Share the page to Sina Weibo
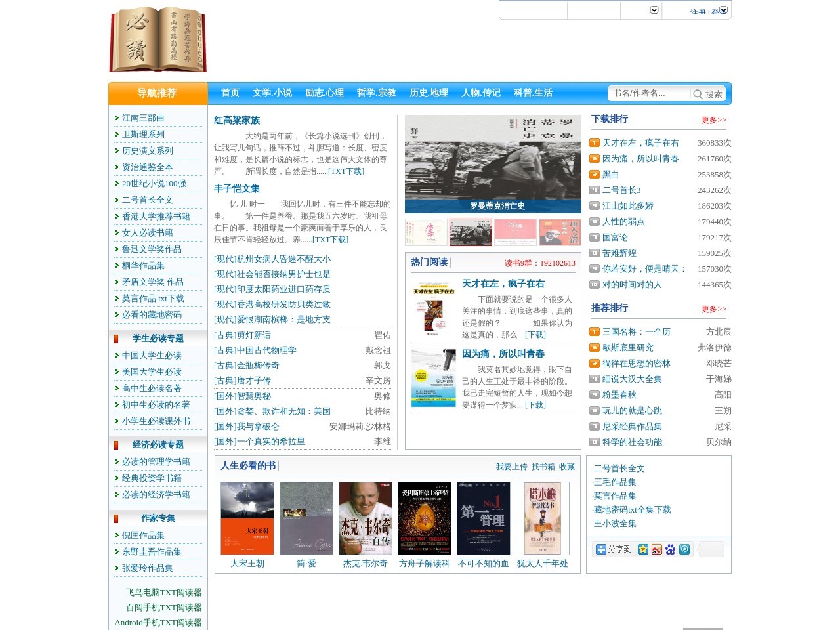 click(656, 549)
